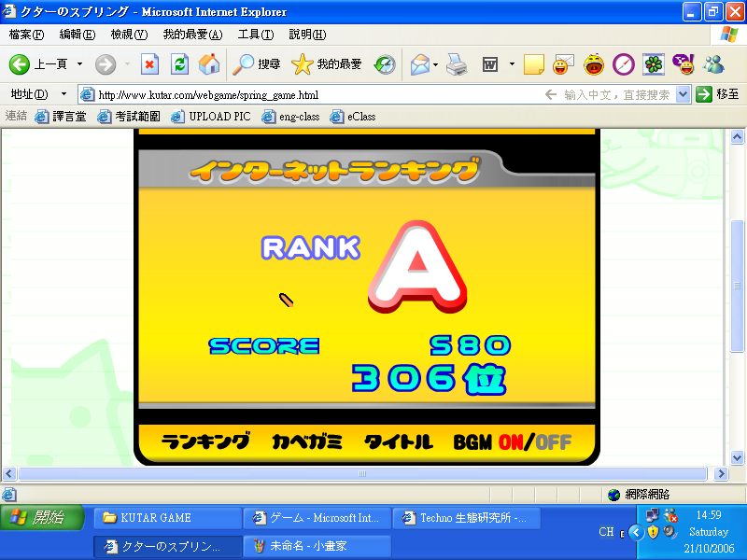The height and width of the screenshot is (560, 747).
Task: Edit with Word icon in toolbar
Action: pyautogui.click(x=490, y=64)
